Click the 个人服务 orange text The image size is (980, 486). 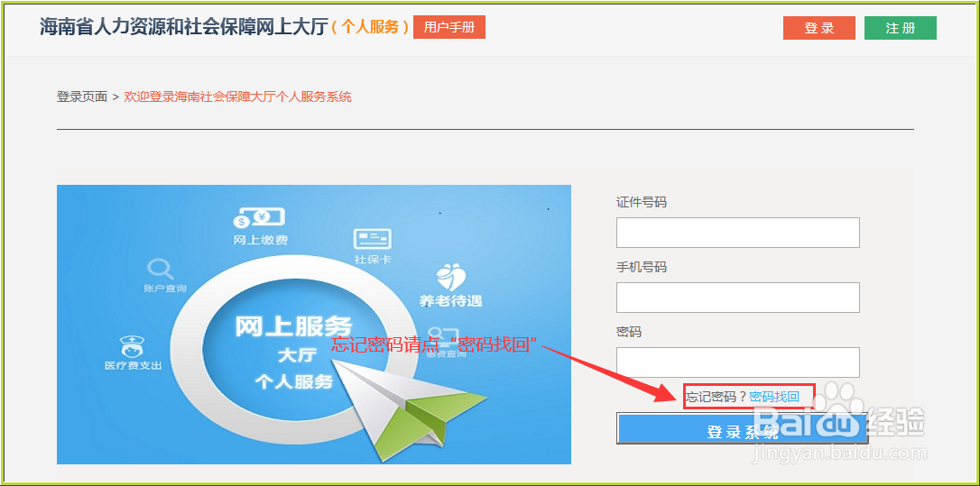pyautogui.click(x=370, y=27)
